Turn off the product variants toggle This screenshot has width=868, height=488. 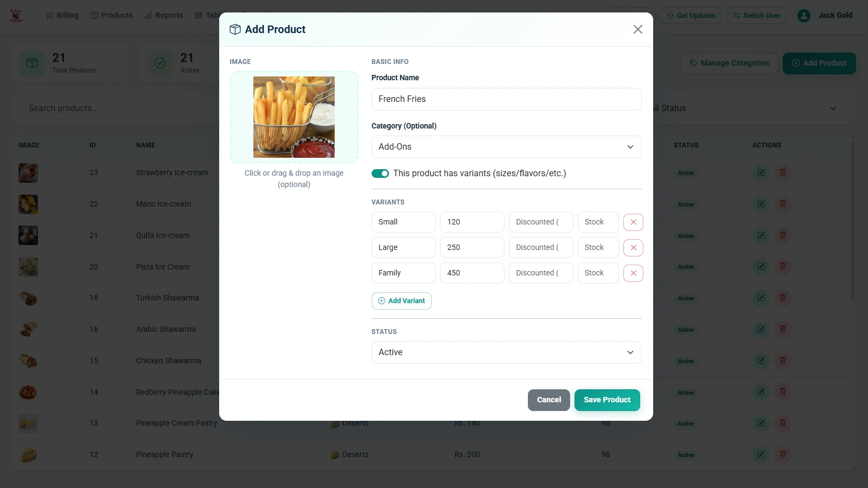[380, 174]
